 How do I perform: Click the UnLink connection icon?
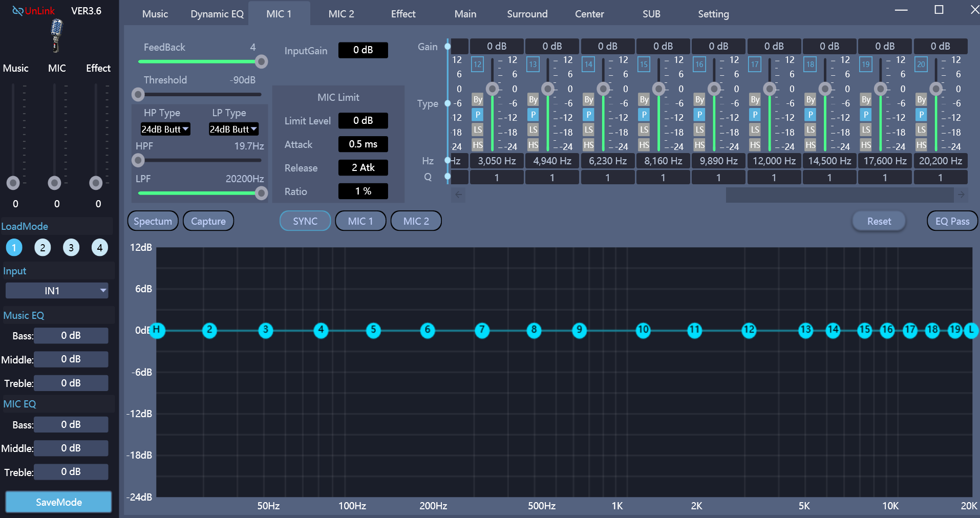(x=17, y=11)
